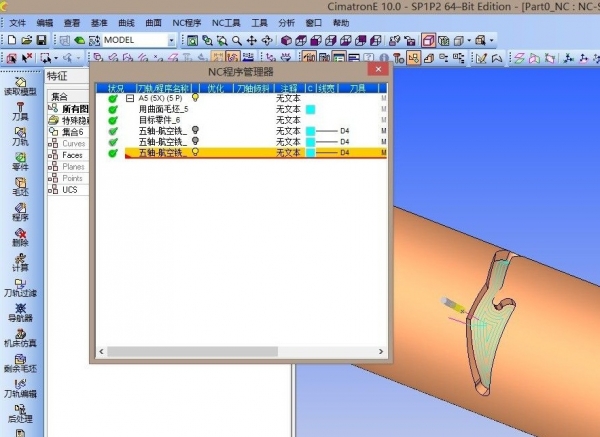Toggle the highlighted pink cube display button
This screenshot has height=437, width=600.
(429, 40)
